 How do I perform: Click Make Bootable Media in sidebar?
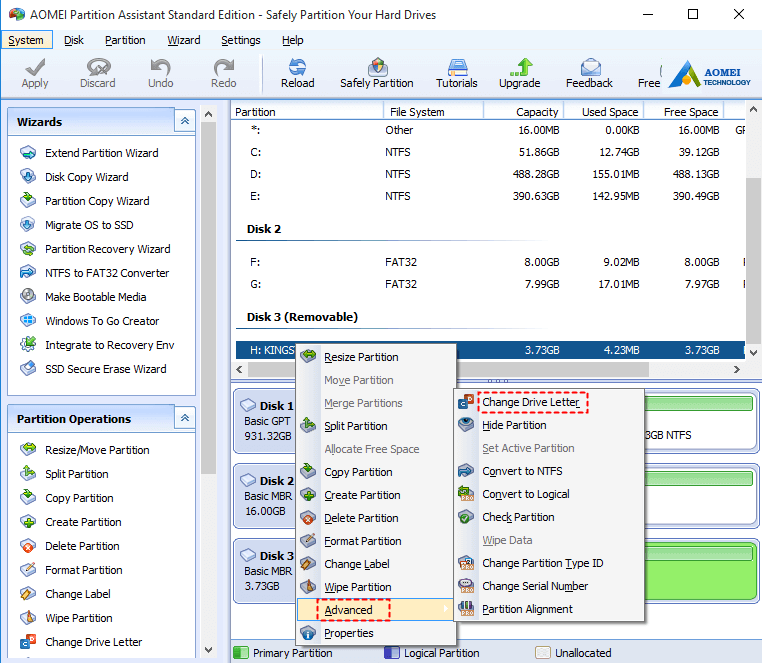point(95,297)
